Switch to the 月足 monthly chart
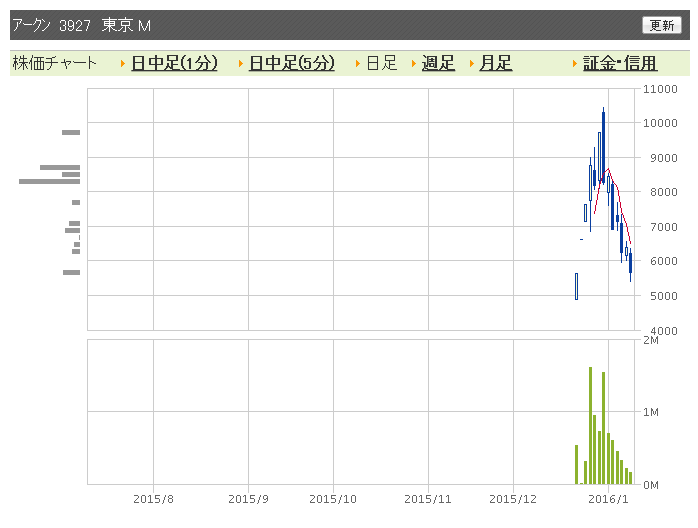Screen dimensions: 698x528 [x=495, y=63]
